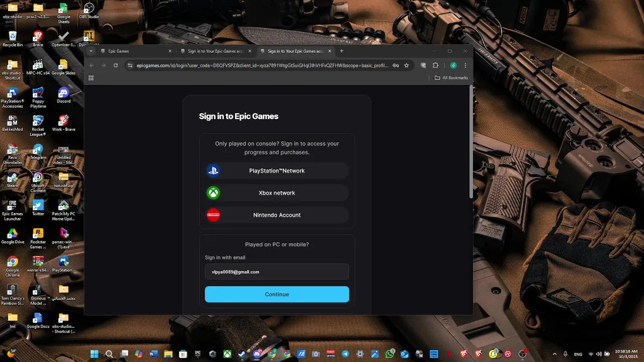
Task: Select Rocket League desktop icon
Action: pyautogui.click(x=38, y=126)
